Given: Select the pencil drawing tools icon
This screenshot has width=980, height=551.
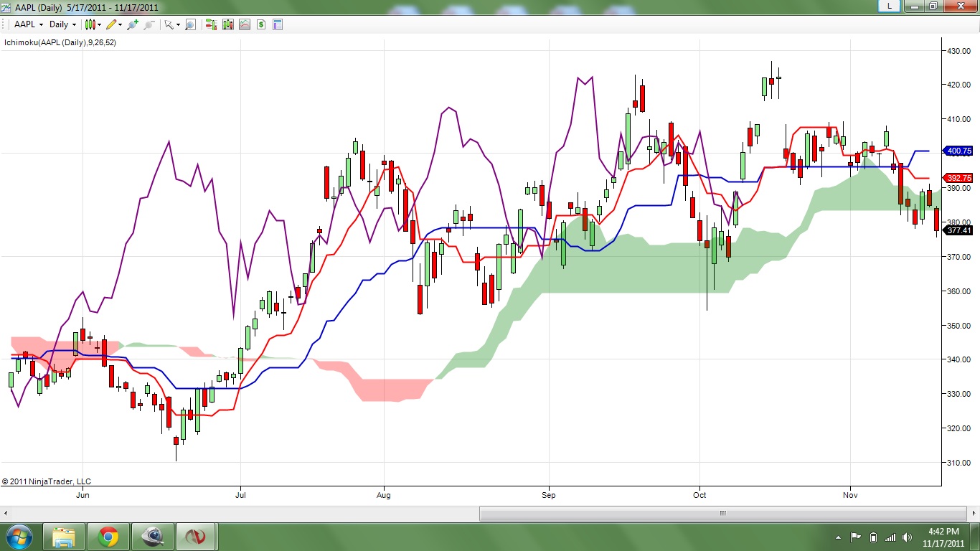Looking at the screenshot, I should pyautogui.click(x=111, y=24).
